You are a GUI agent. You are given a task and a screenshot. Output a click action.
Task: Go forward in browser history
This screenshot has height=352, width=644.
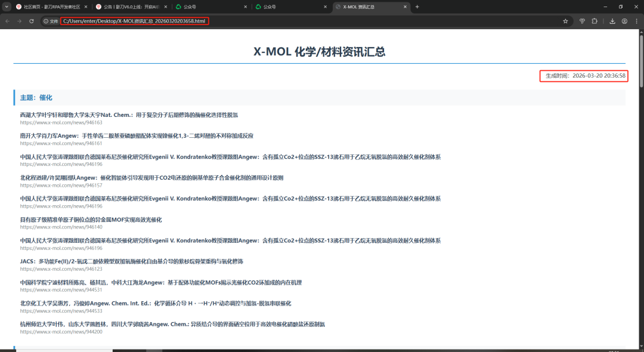coord(19,21)
